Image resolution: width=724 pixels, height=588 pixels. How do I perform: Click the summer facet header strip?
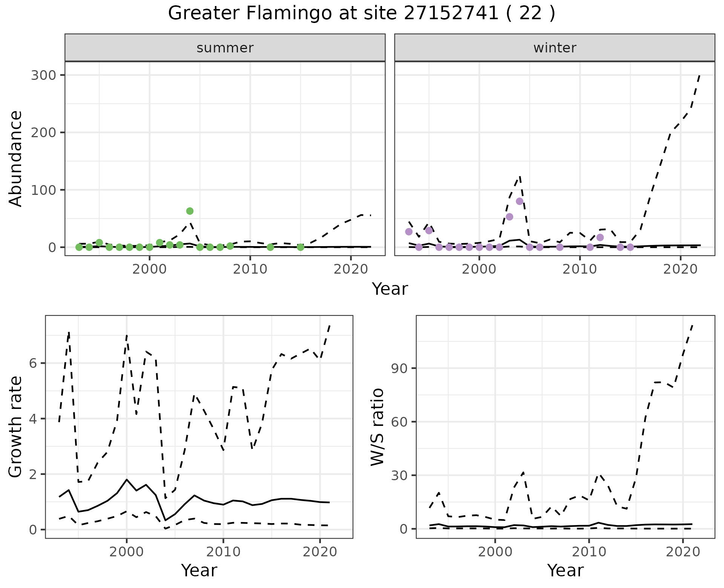coord(225,48)
